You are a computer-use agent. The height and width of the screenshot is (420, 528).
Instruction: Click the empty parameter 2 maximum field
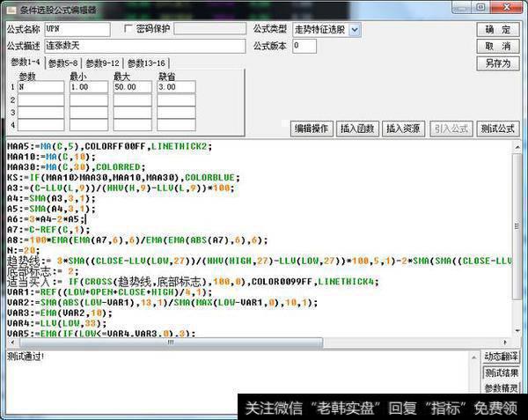pos(132,100)
